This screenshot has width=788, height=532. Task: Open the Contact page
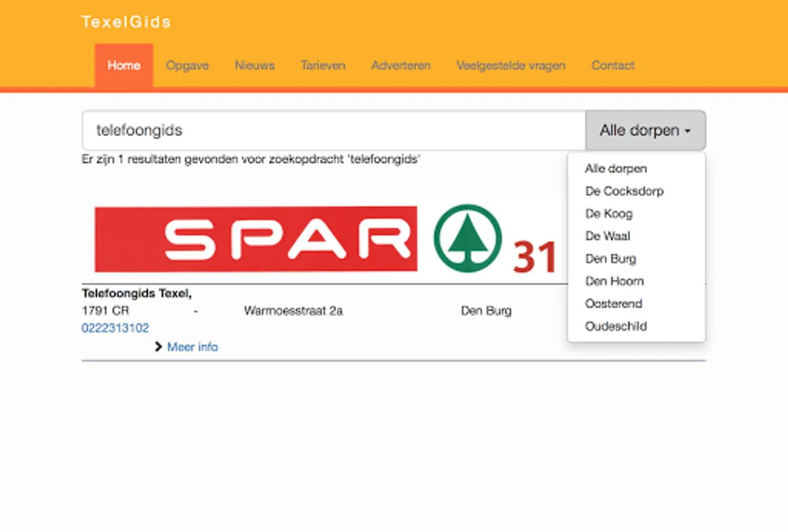pos(613,66)
